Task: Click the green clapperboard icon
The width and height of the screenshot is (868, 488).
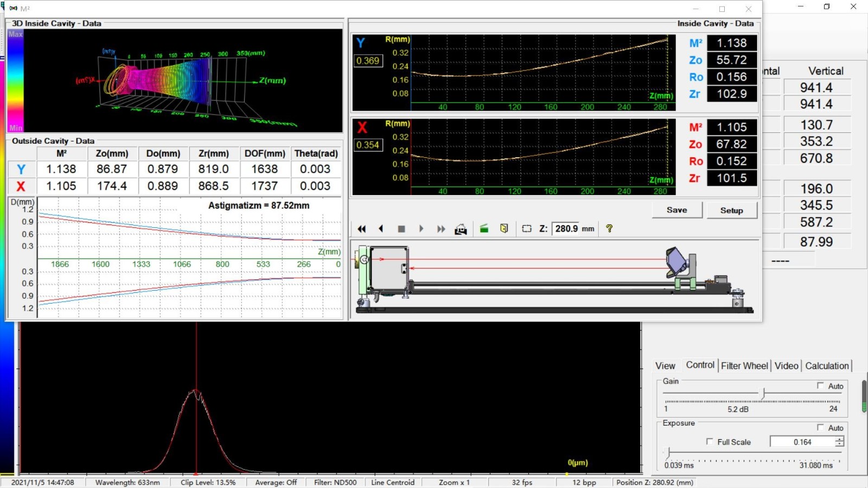Action: pyautogui.click(x=484, y=229)
